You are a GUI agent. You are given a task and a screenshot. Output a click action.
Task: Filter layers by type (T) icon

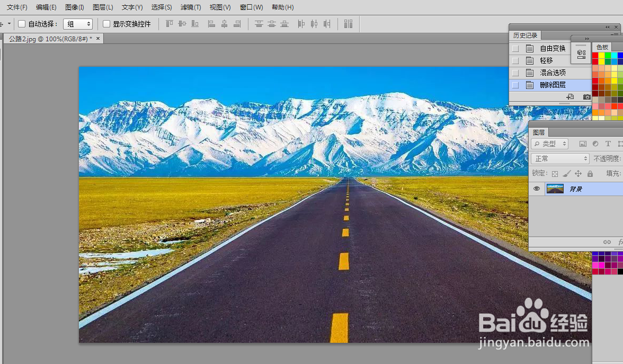point(608,144)
